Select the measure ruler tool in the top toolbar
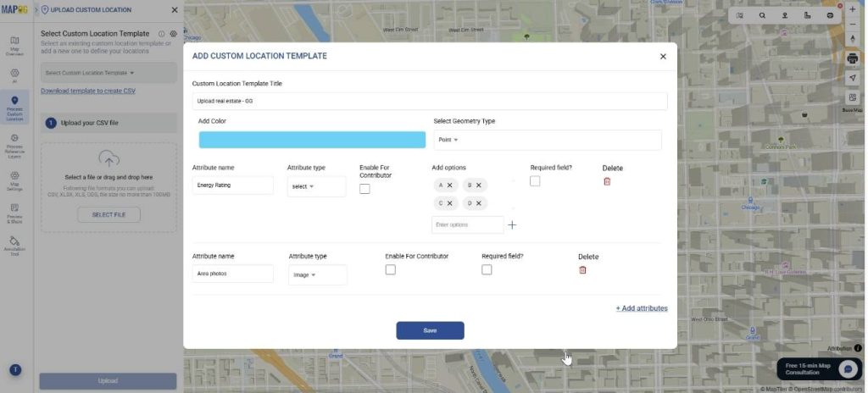Image resolution: width=868 pixels, height=393 pixels. (x=808, y=15)
